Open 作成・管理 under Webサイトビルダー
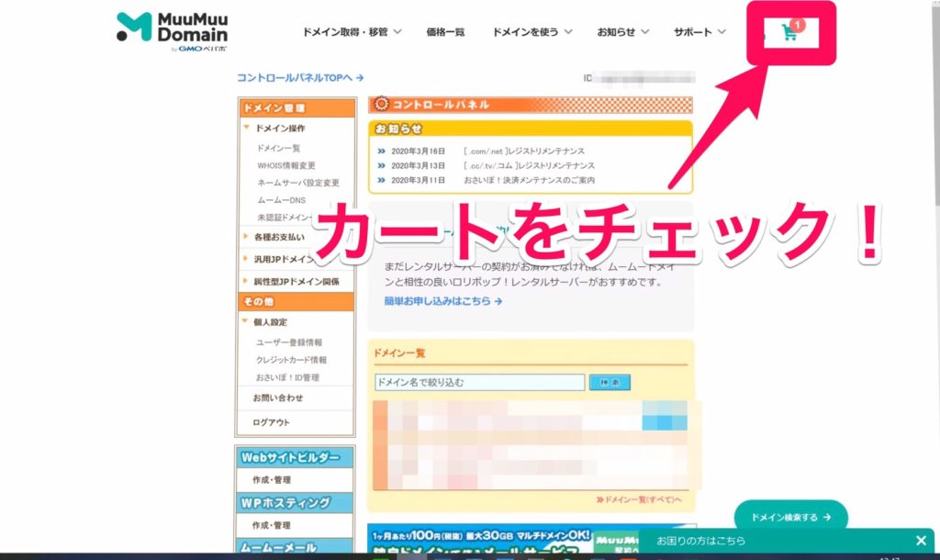The width and height of the screenshot is (940, 560). coord(272,479)
